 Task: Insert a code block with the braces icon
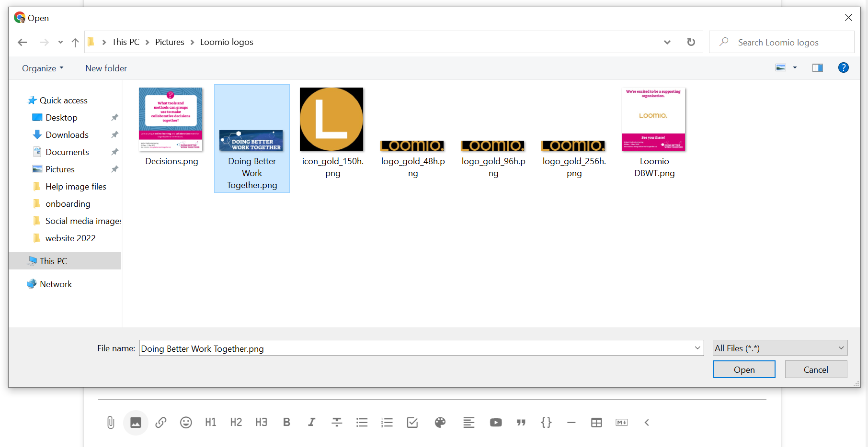click(x=546, y=423)
